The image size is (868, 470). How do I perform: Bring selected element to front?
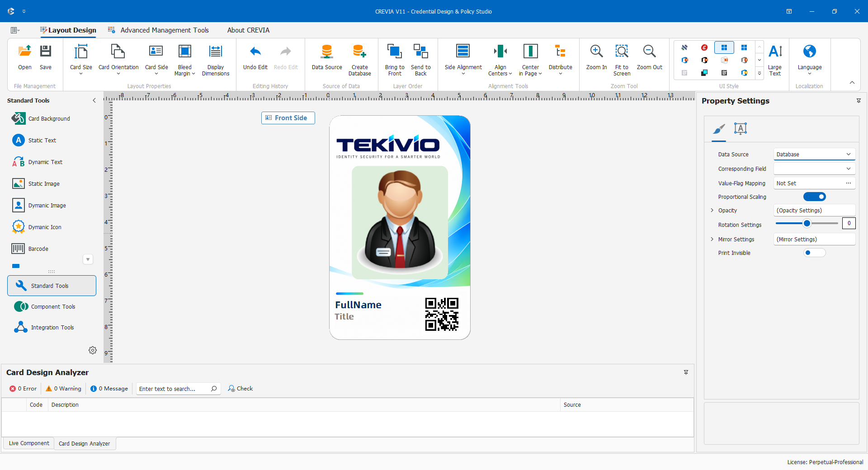point(395,60)
